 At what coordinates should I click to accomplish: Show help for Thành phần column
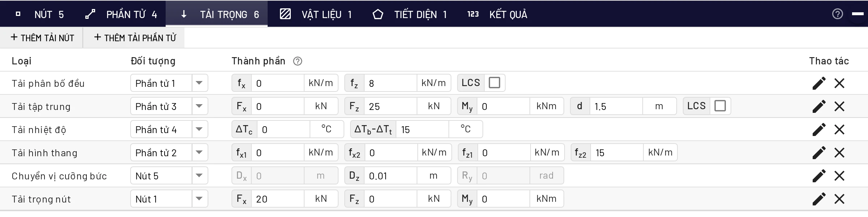pos(298,61)
